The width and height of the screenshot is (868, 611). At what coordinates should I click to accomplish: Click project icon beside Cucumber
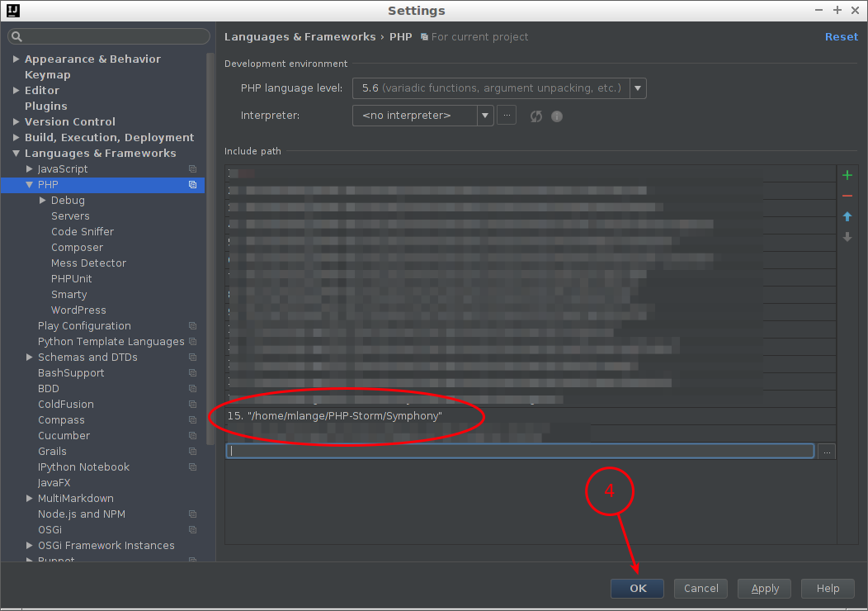pos(192,435)
